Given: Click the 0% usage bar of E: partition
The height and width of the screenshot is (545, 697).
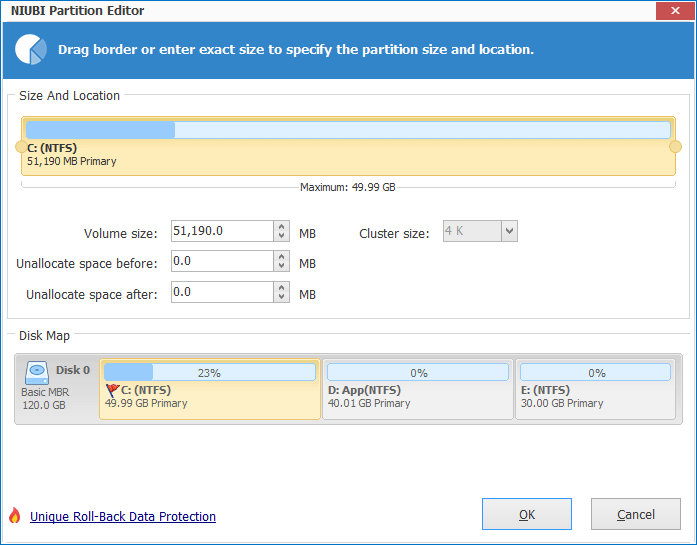Looking at the screenshot, I should tap(596, 372).
